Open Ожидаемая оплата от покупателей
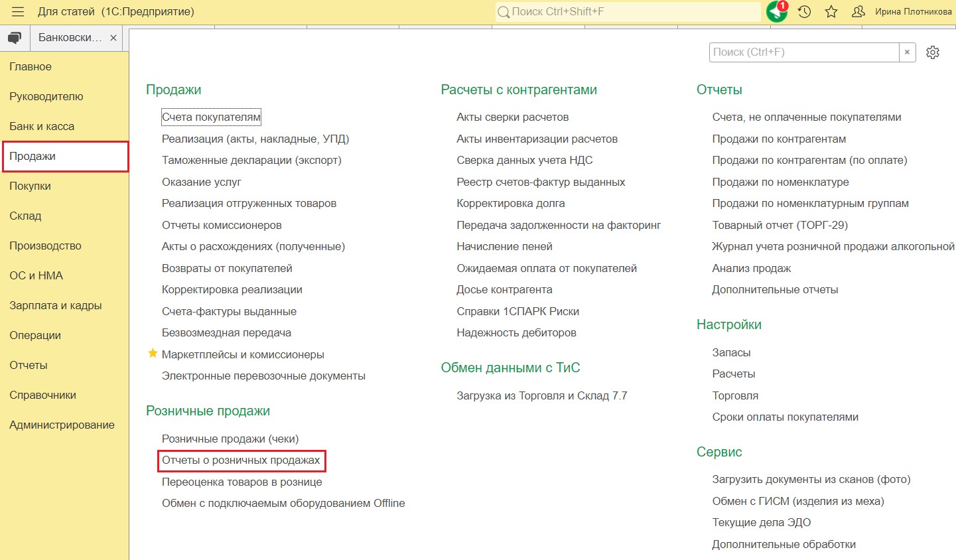Screen dimensions: 956x560 coord(547,268)
